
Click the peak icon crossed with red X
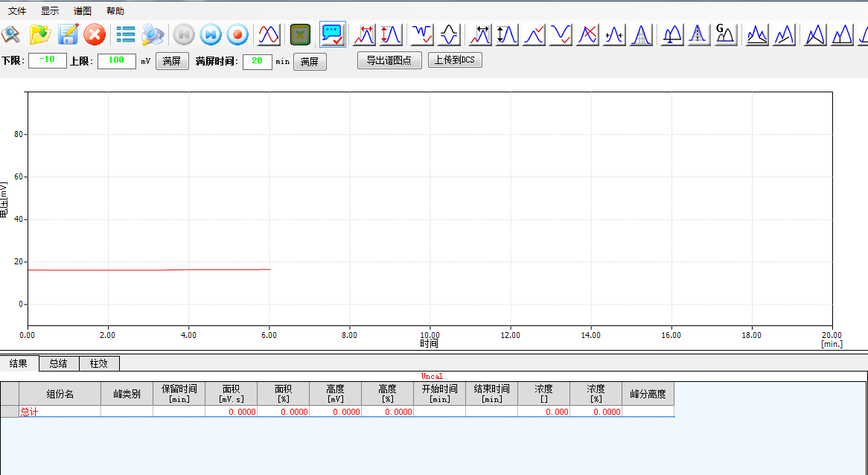click(587, 35)
